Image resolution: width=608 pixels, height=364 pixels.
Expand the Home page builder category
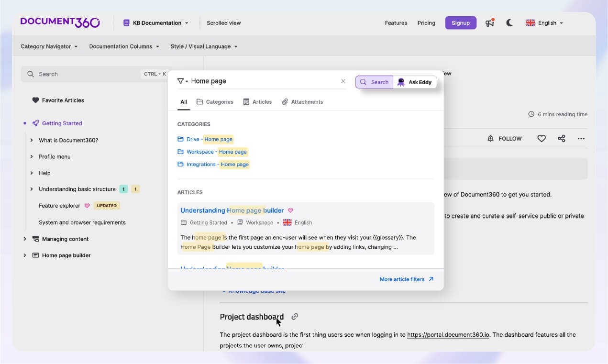tap(25, 255)
